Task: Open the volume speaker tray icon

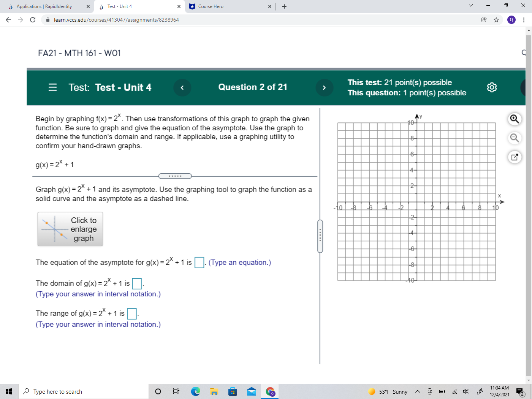Action: [x=466, y=391]
